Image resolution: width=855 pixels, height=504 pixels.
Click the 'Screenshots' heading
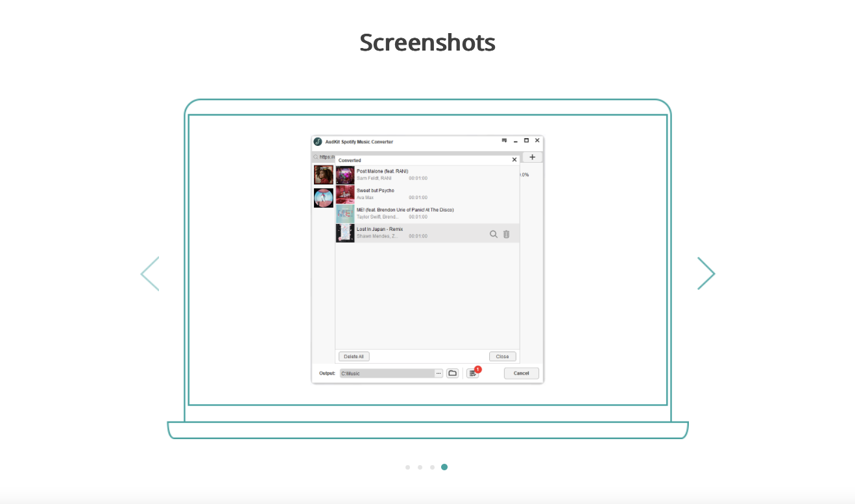[x=427, y=43]
